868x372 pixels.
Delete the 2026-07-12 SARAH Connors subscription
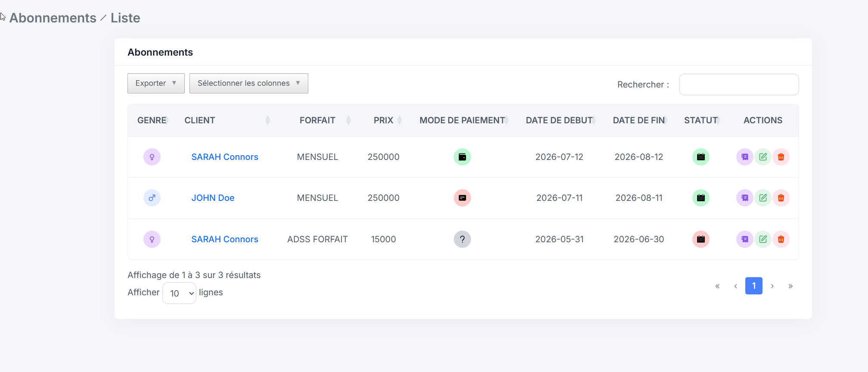click(781, 157)
